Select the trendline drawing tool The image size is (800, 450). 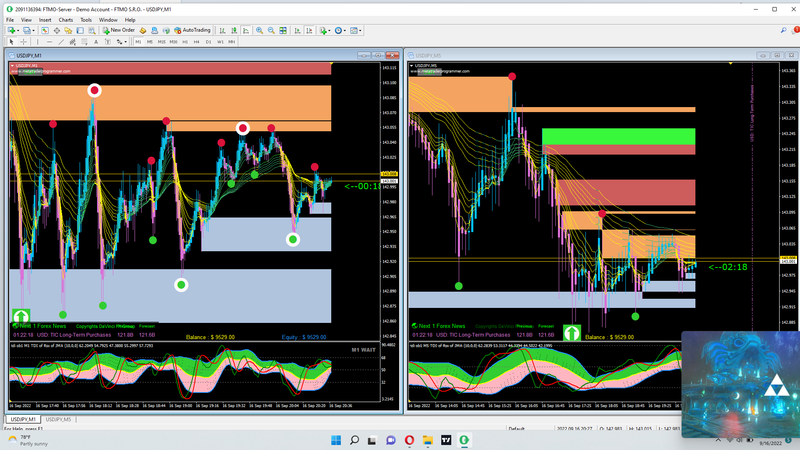(x=61, y=42)
